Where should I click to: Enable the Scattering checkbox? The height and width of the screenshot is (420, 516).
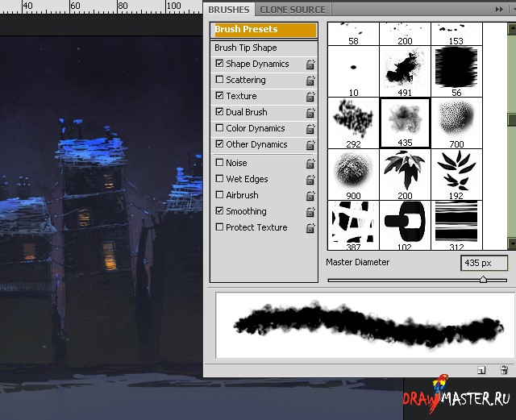[x=219, y=79]
